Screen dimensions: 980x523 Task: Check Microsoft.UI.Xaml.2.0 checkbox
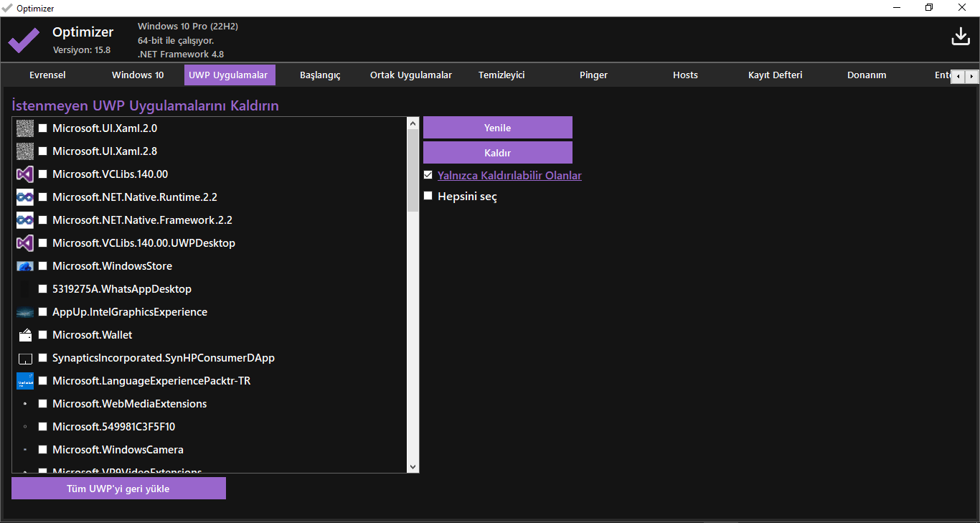pos(43,128)
